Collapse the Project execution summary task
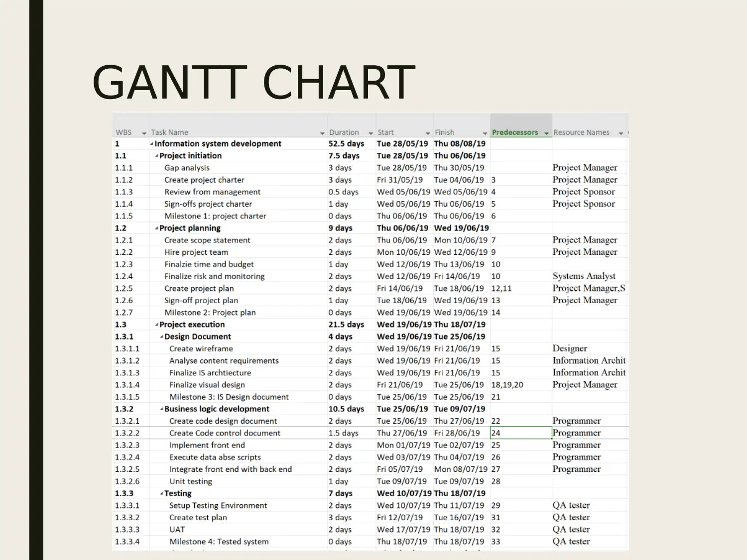This screenshot has height=560, width=747. click(157, 325)
